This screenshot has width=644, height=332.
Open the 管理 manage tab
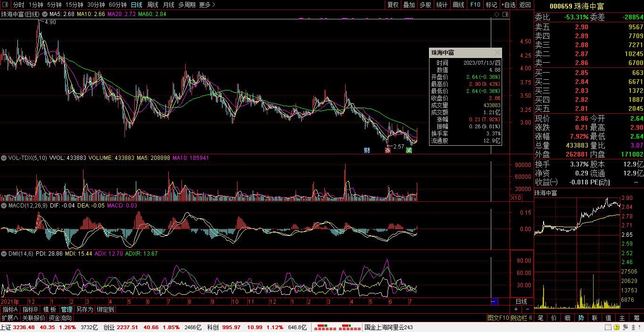[66, 309]
